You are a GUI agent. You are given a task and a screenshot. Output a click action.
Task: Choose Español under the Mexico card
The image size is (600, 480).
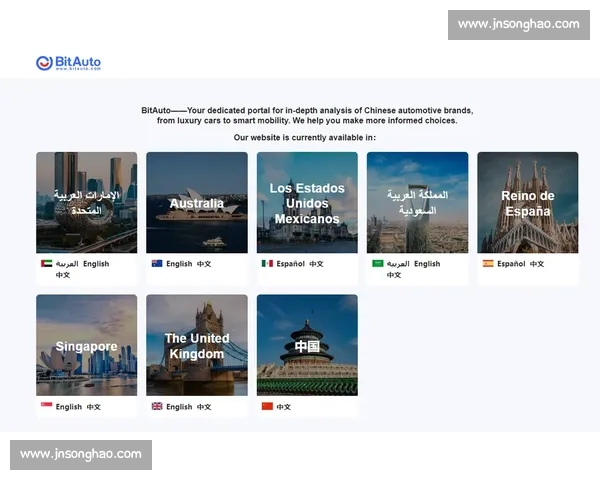[290, 264]
